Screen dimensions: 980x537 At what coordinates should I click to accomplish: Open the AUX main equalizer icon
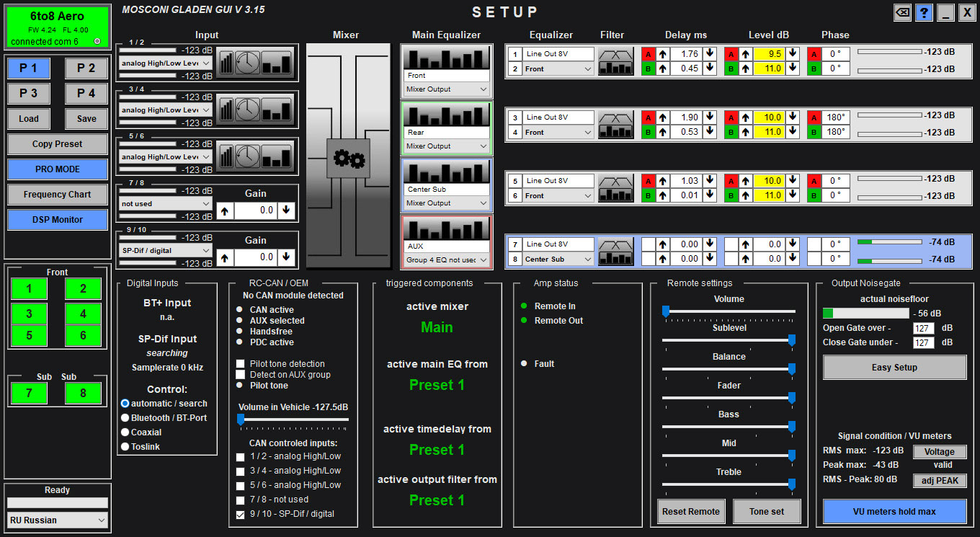point(446,228)
